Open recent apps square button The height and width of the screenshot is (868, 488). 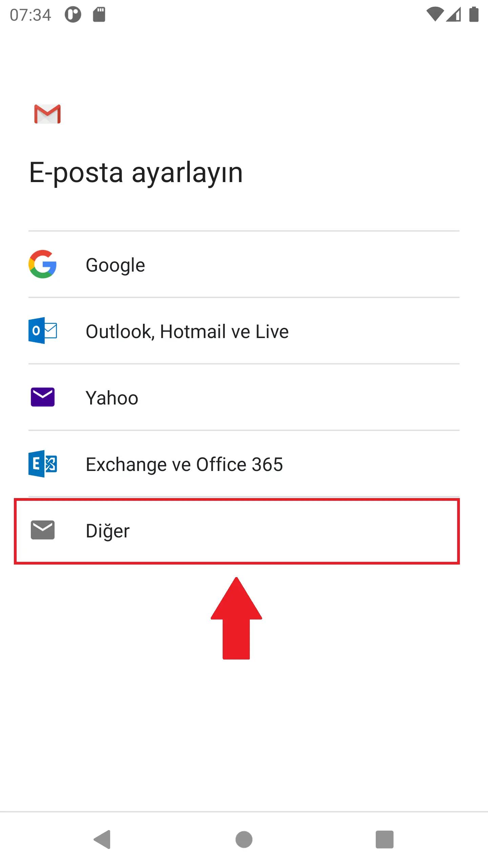click(x=385, y=840)
